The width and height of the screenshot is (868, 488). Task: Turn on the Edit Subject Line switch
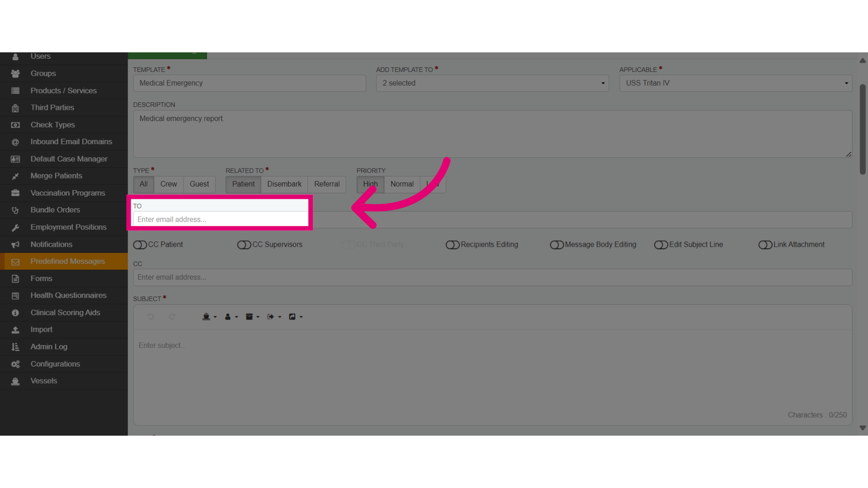coord(661,245)
